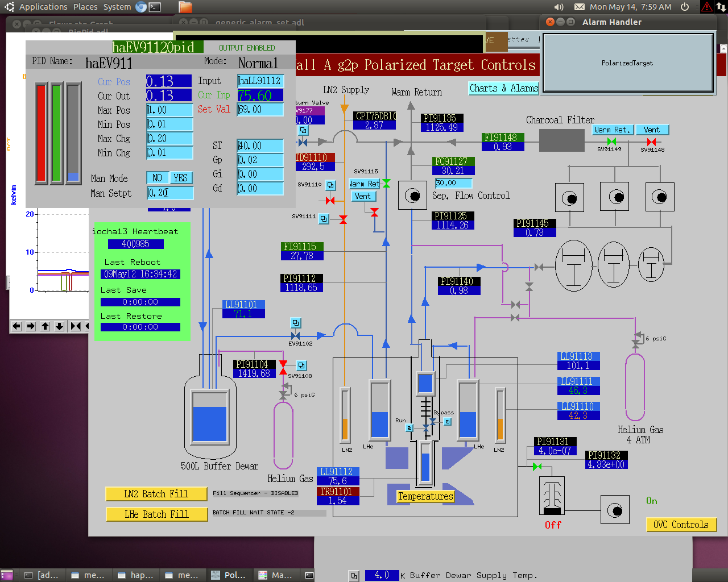Click Max Pos input field
The width and height of the screenshot is (728, 582).
point(169,110)
